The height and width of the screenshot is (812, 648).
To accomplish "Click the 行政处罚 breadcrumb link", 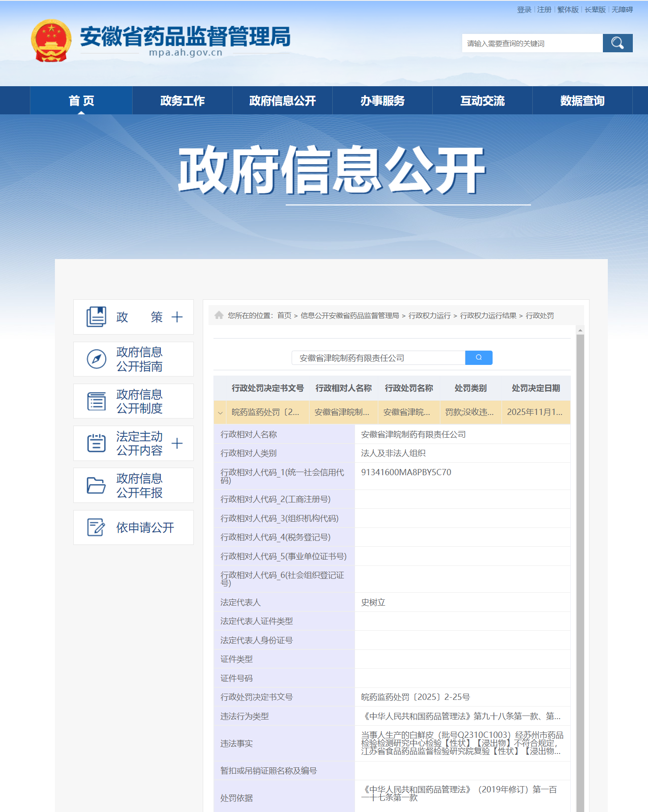I will (x=540, y=315).
